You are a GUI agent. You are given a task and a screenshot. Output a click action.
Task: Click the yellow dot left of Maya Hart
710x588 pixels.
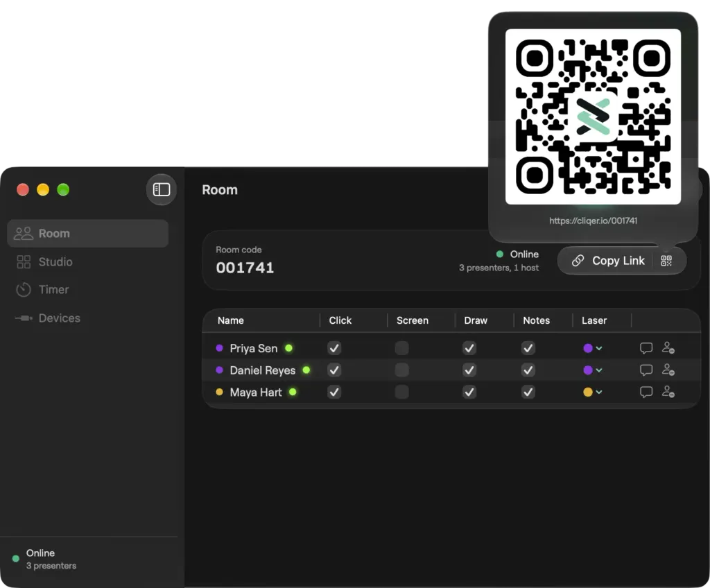(219, 392)
